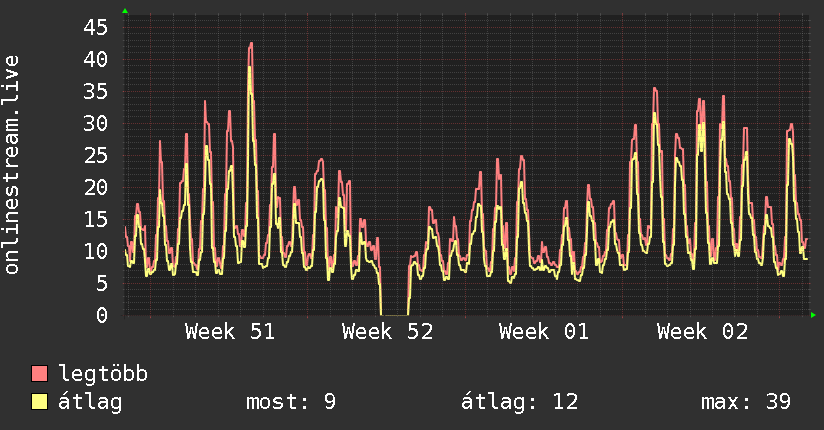Select the átlag legend label beside yellow swatch
The image size is (824, 430).
tap(90, 402)
